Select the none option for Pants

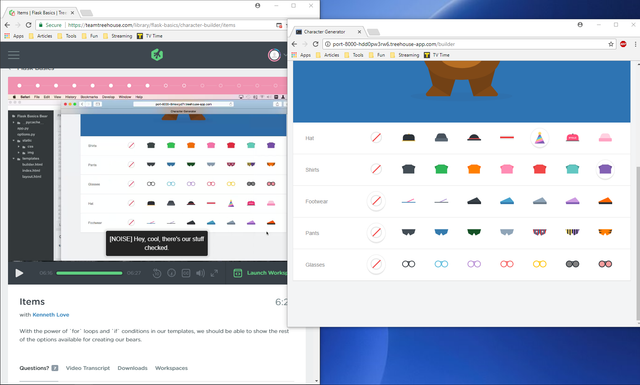tap(376, 233)
